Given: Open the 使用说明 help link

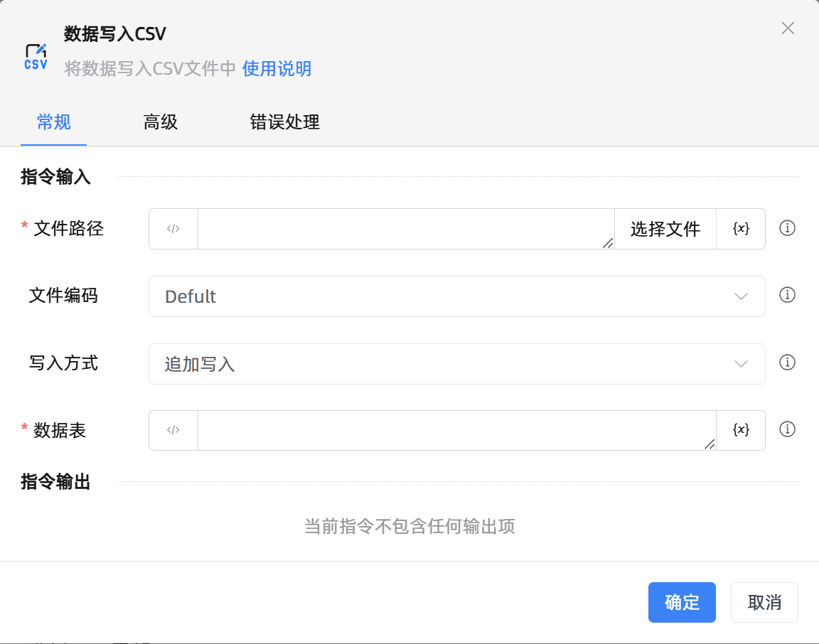Looking at the screenshot, I should [x=277, y=69].
